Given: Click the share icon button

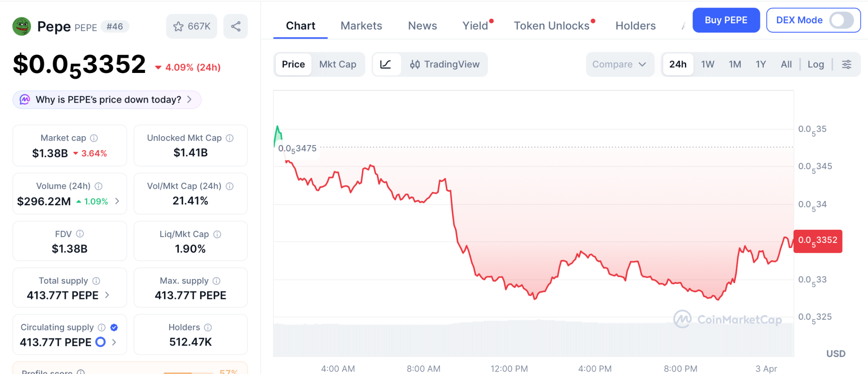Looking at the screenshot, I should [x=236, y=27].
